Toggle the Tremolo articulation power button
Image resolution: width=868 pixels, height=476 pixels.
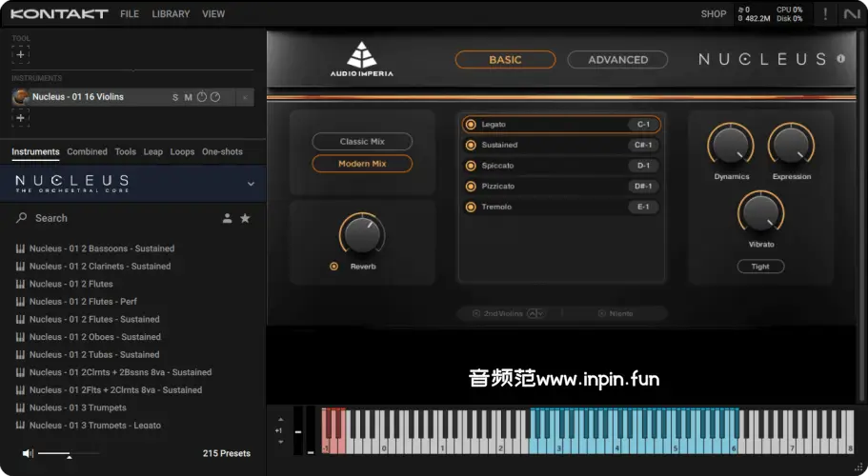pos(471,207)
